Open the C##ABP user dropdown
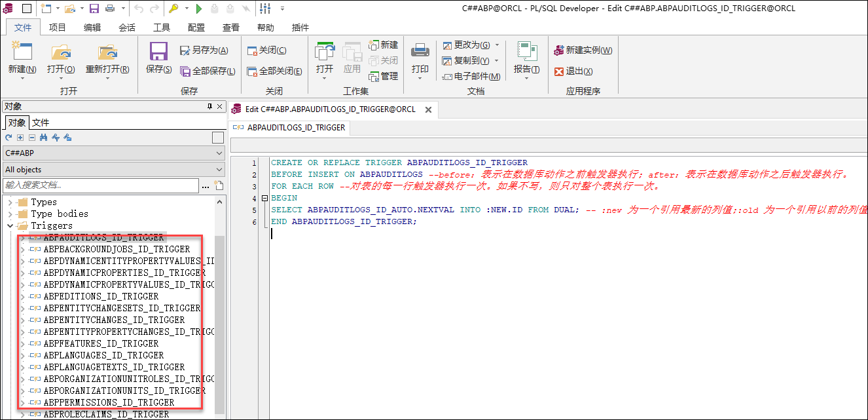The width and height of the screenshot is (868, 420). tap(114, 153)
